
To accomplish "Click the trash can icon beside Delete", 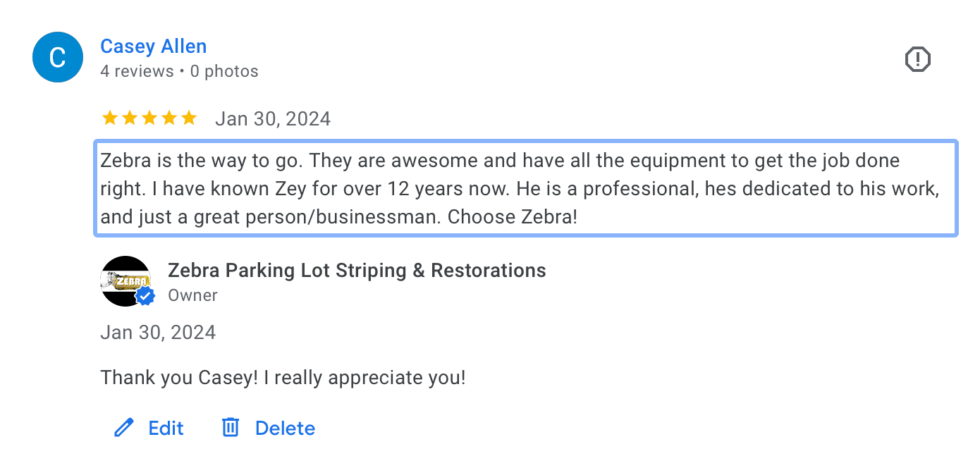I will (x=231, y=428).
